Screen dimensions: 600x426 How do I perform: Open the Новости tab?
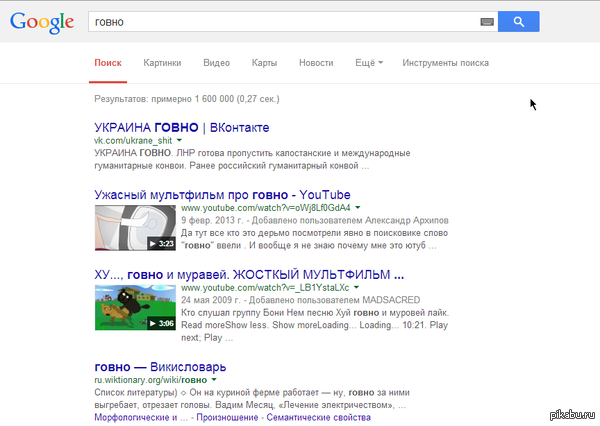(316, 63)
